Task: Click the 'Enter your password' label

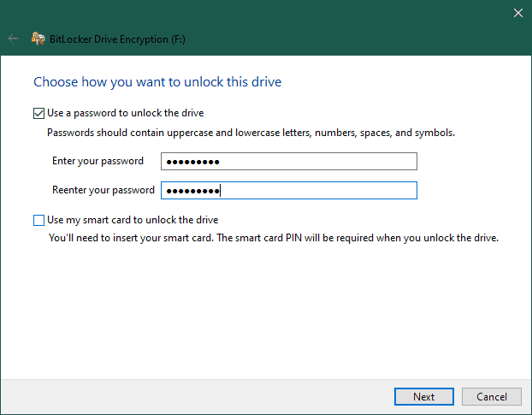Action: (x=98, y=161)
